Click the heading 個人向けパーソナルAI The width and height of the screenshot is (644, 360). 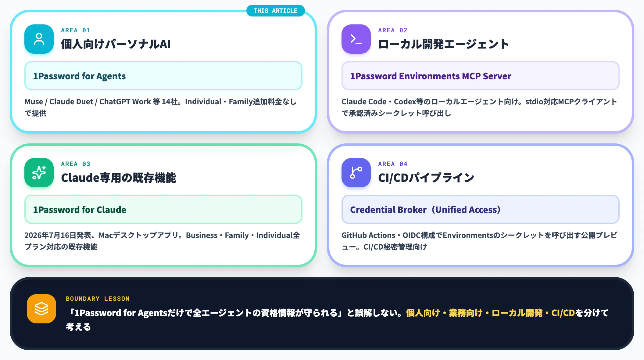[116, 44]
